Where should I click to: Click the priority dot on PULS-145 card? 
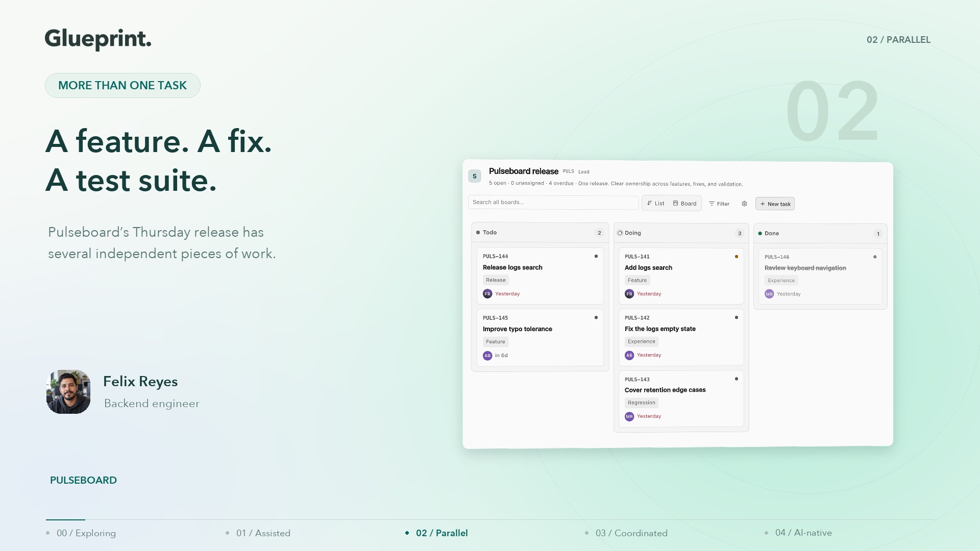(x=596, y=317)
